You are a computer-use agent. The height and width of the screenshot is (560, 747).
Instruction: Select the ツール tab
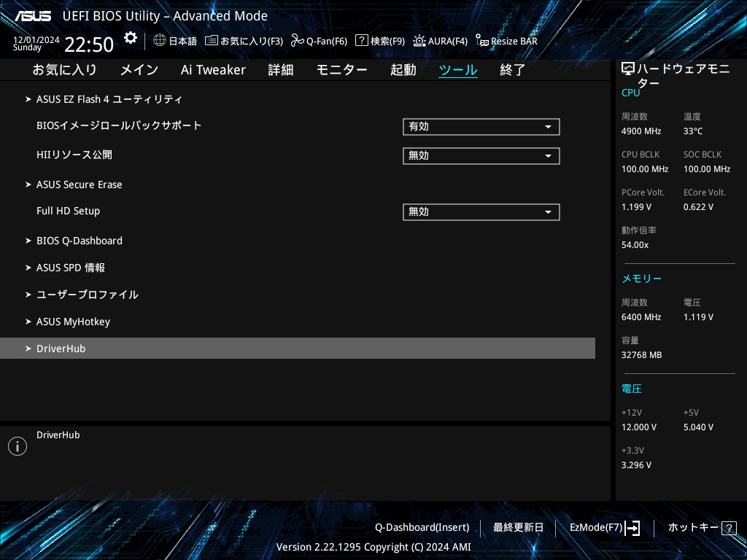click(458, 69)
